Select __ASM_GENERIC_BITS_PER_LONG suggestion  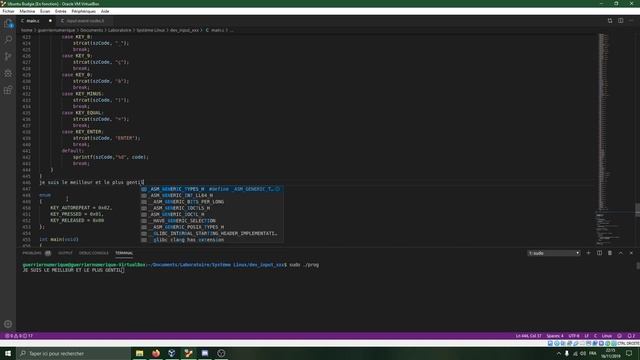tap(212, 202)
